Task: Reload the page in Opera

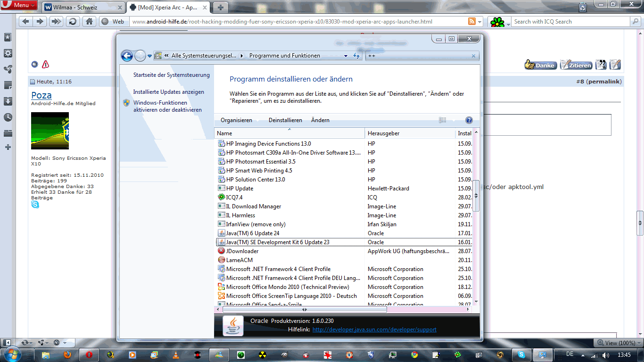Action: click(72, 21)
